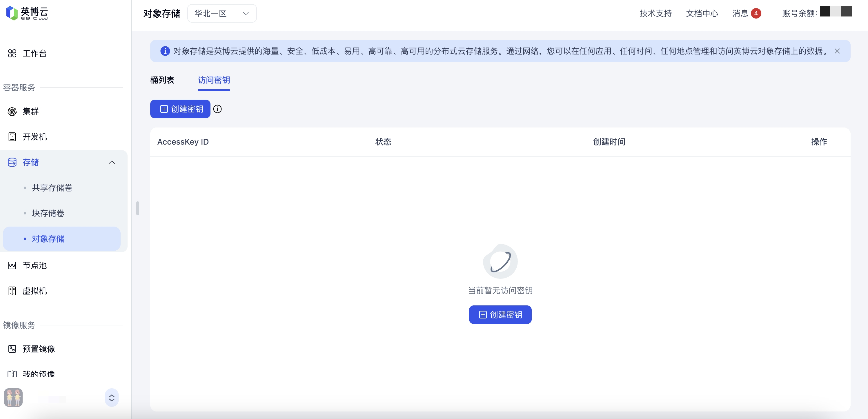The image size is (868, 419).
Task: Open 工作台 dashboard icon in sidebar
Action: (12, 53)
